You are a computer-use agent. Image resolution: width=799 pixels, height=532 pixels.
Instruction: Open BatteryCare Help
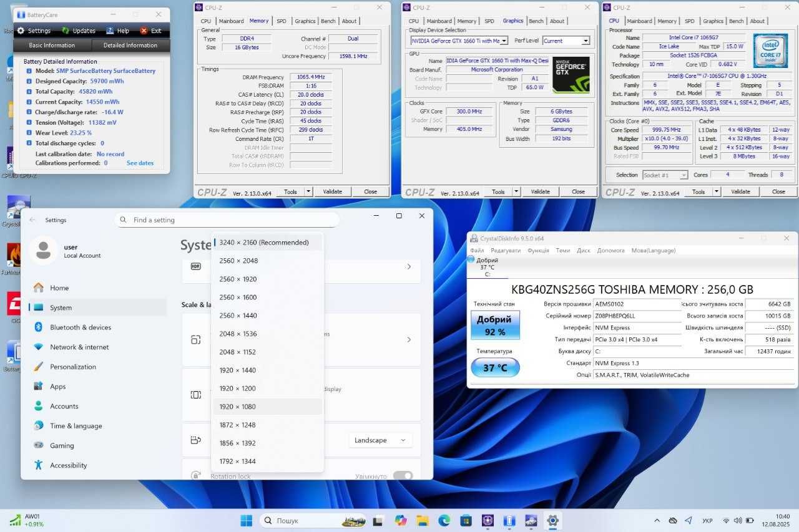118,31
